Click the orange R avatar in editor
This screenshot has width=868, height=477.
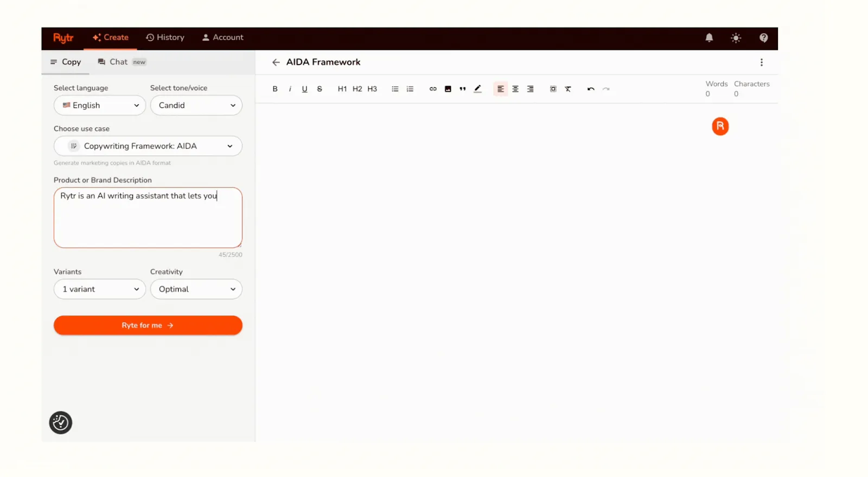pos(720,126)
